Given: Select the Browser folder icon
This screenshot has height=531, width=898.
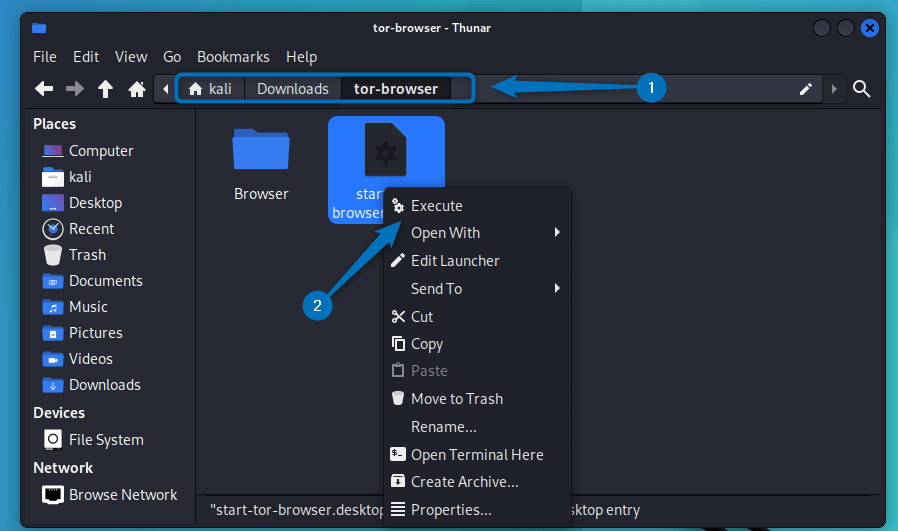Looking at the screenshot, I should click(261, 150).
